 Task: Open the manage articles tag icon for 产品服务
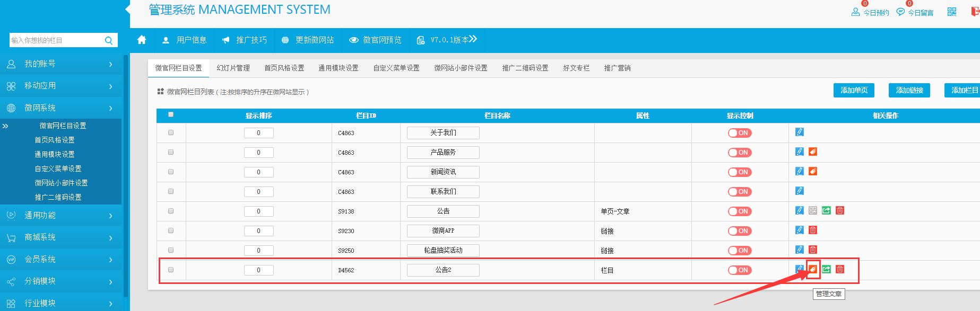tap(812, 152)
